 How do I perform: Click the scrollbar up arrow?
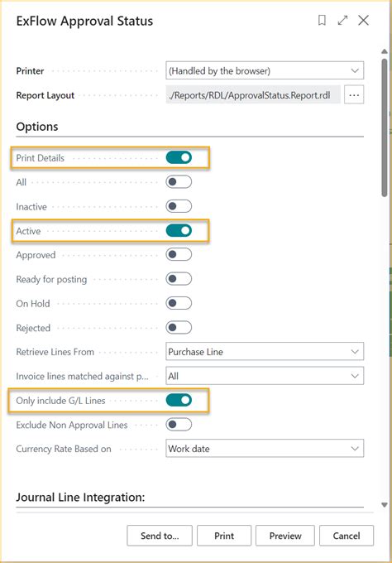tap(385, 51)
